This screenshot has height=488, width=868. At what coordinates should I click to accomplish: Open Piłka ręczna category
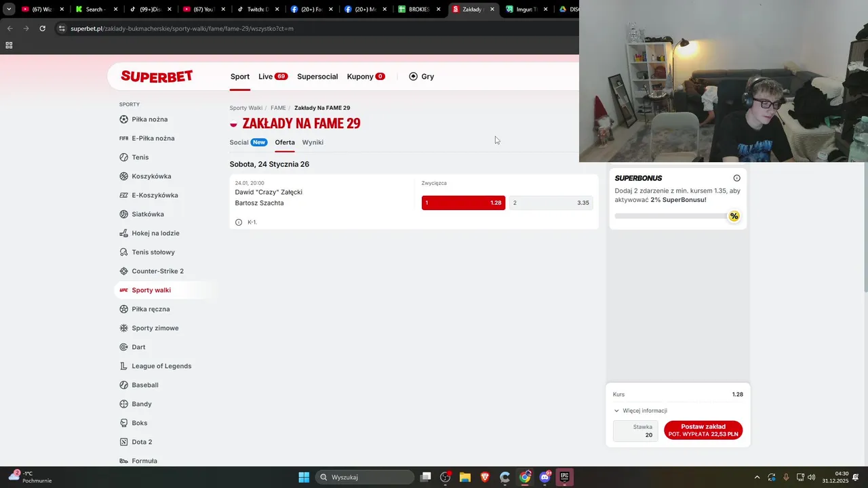tap(144, 309)
